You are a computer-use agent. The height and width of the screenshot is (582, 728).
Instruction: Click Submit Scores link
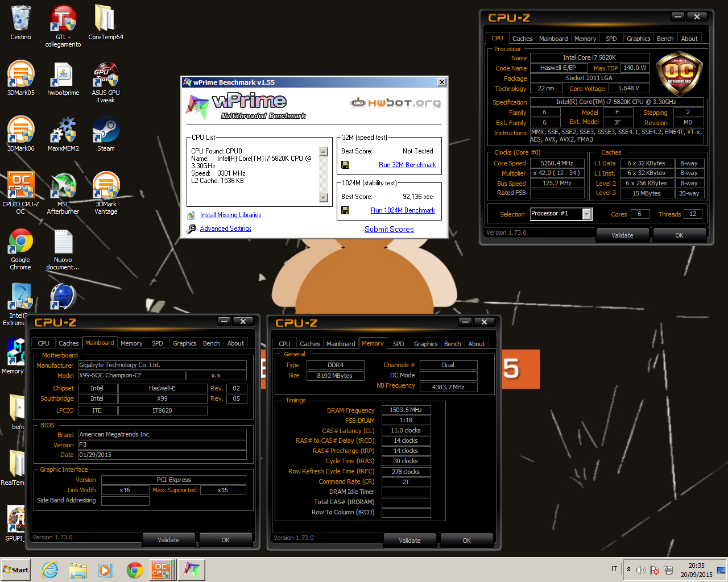tap(389, 229)
